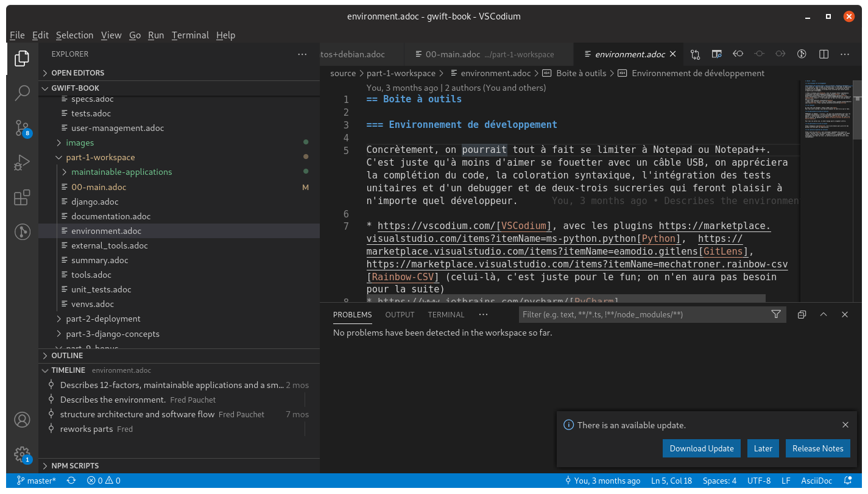
Task: Open the Manage gear icon
Action: [22, 454]
